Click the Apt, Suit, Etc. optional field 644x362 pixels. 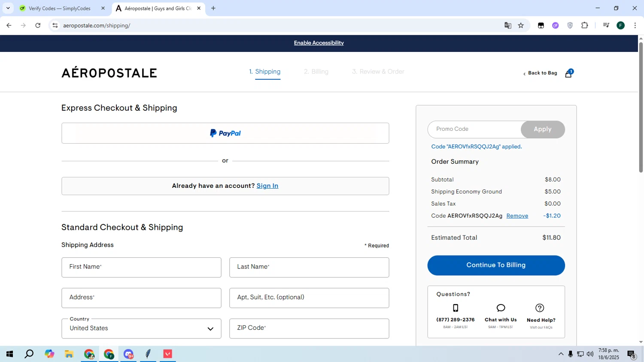[309, 298]
